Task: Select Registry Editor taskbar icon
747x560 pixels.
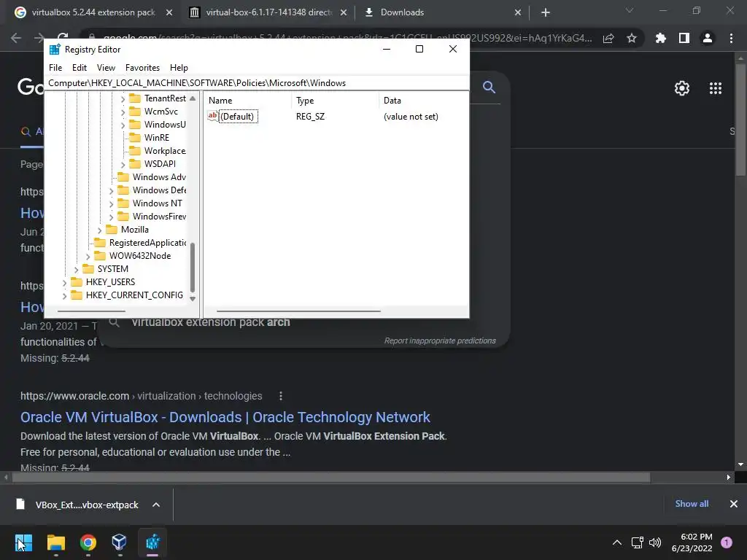Action: tap(152, 542)
